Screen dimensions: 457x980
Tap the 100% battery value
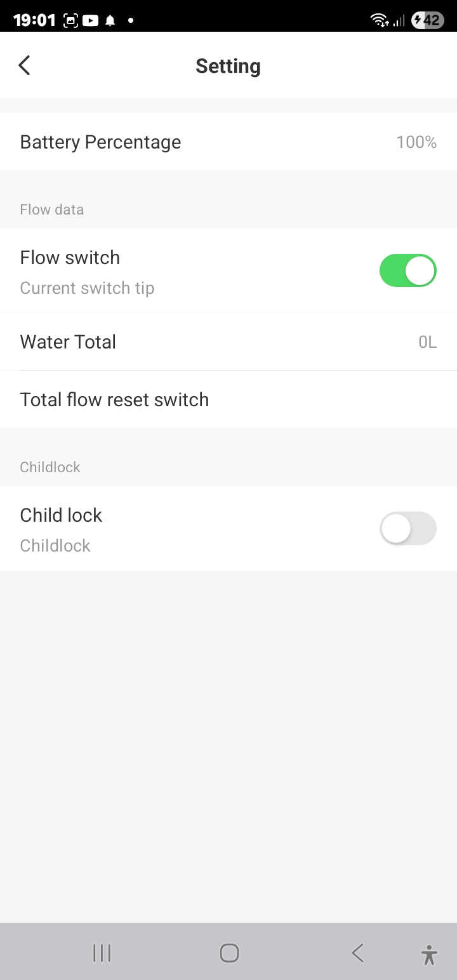click(416, 142)
